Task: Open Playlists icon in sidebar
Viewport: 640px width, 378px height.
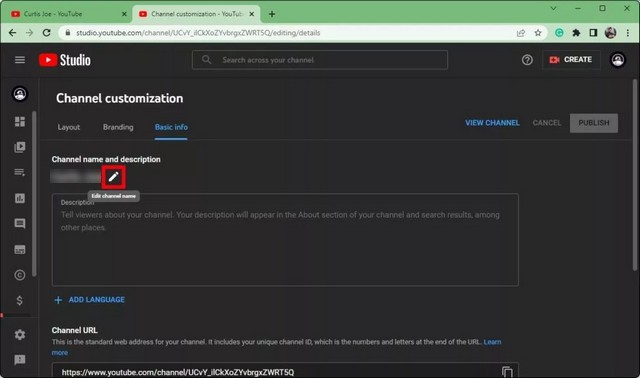Action: click(x=20, y=172)
